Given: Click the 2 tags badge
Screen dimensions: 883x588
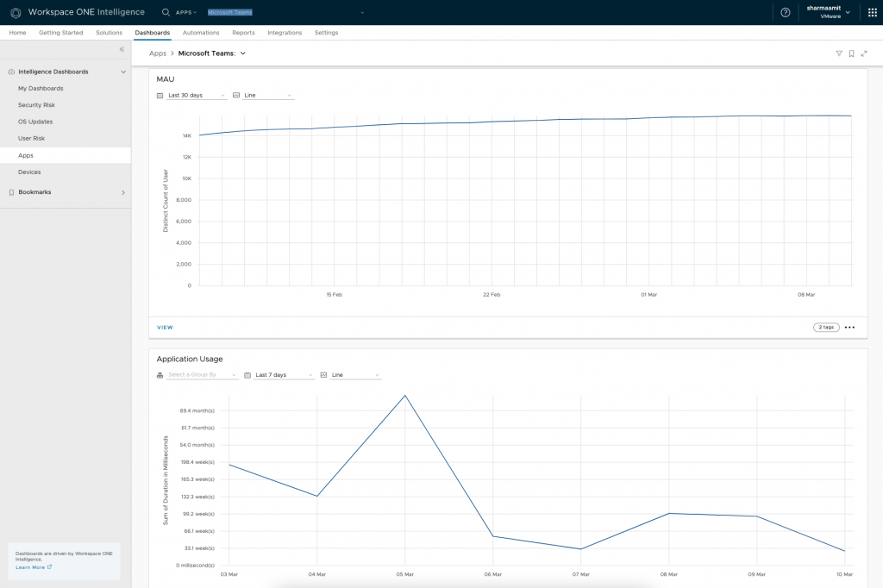Looking at the screenshot, I should tap(825, 328).
